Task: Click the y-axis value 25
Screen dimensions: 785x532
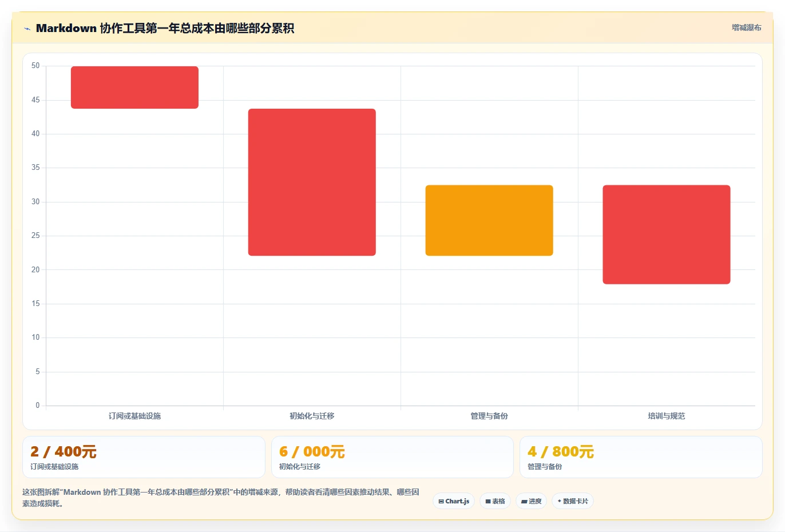Action: pyautogui.click(x=35, y=236)
